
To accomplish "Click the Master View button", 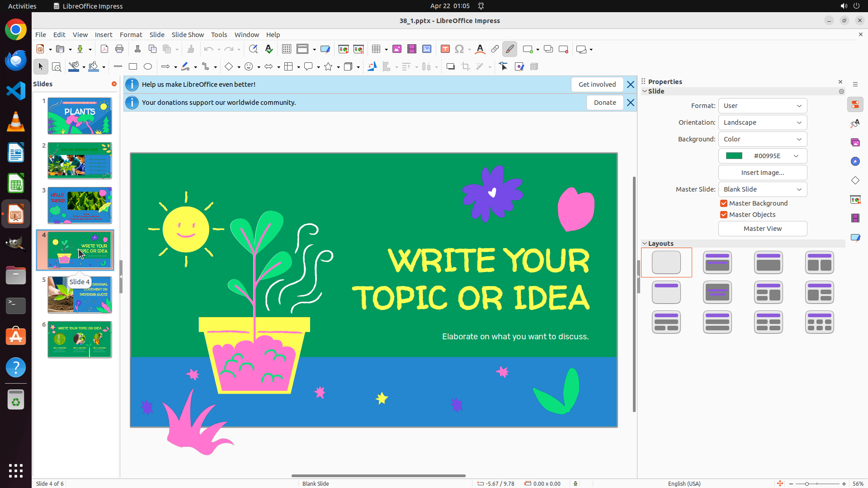I will (x=762, y=229).
